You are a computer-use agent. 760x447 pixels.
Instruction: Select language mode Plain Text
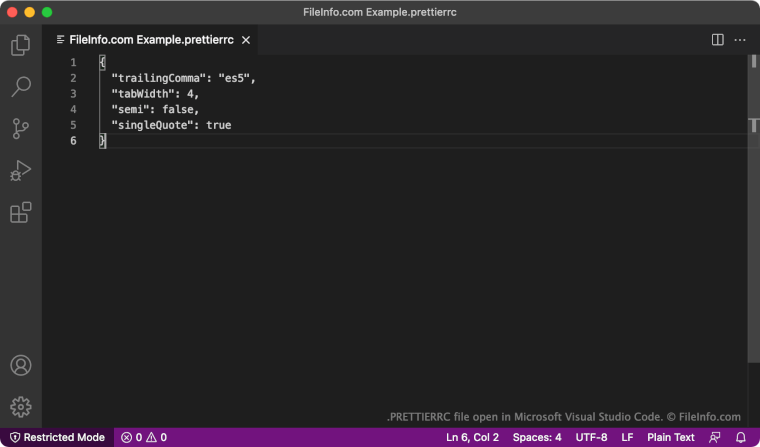tap(671, 437)
